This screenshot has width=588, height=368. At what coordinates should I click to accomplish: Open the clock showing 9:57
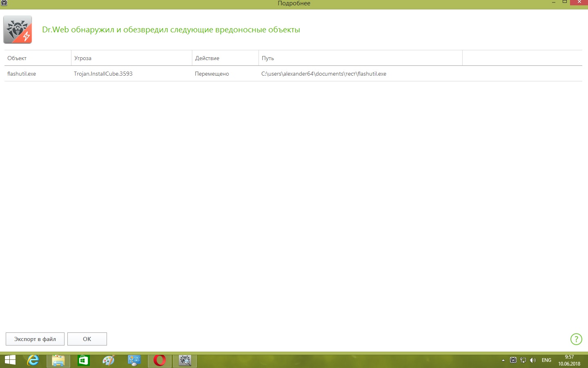(x=569, y=360)
